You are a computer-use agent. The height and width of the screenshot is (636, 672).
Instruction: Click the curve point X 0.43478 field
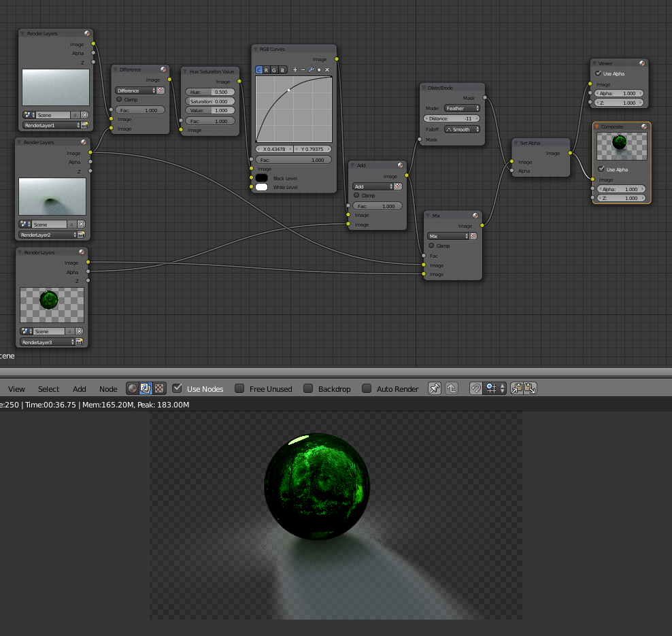coord(274,149)
